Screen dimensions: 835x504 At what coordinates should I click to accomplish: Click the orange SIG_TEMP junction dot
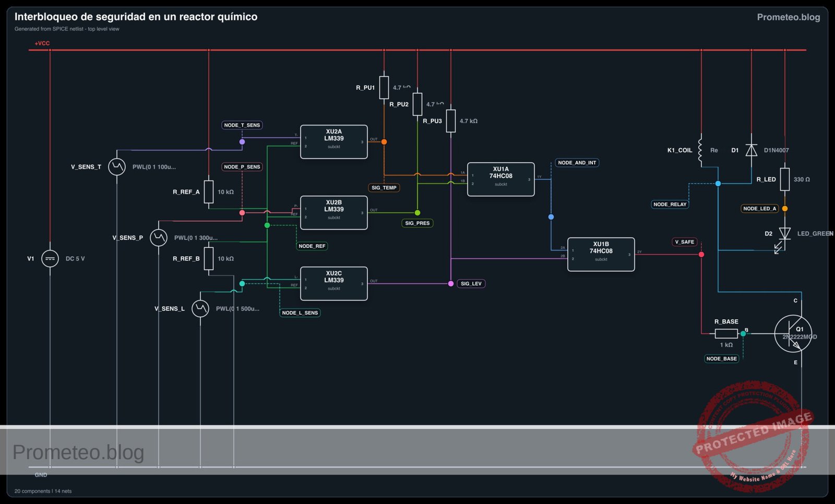coord(384,142)
